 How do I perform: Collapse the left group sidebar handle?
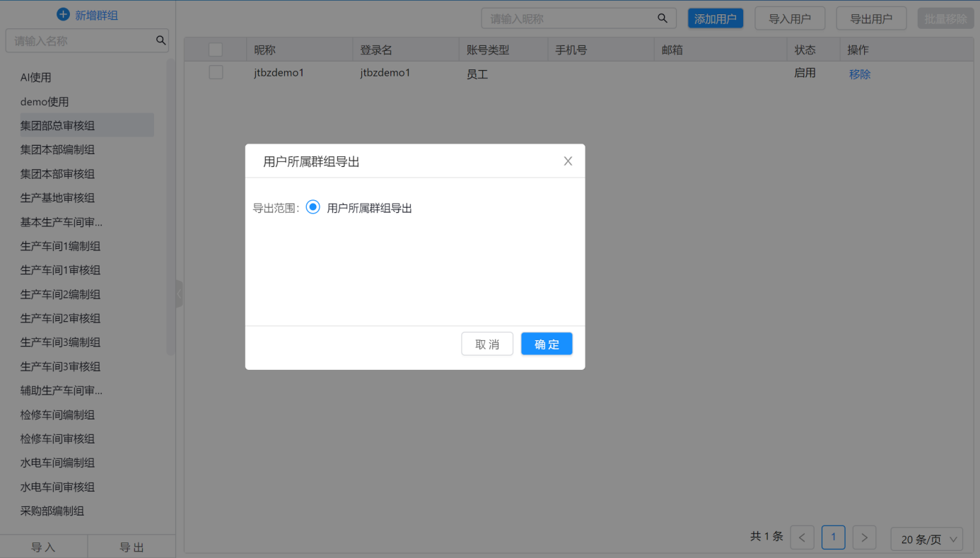pos(179,293)
